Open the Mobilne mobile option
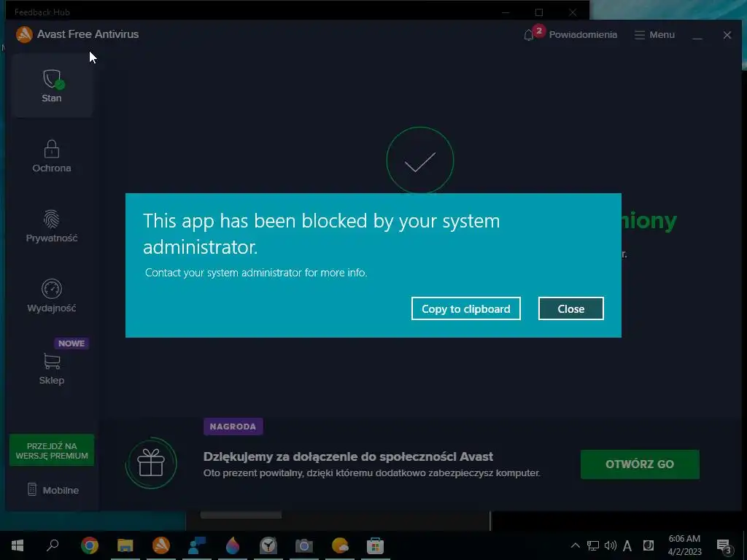 tap(53, 490)
